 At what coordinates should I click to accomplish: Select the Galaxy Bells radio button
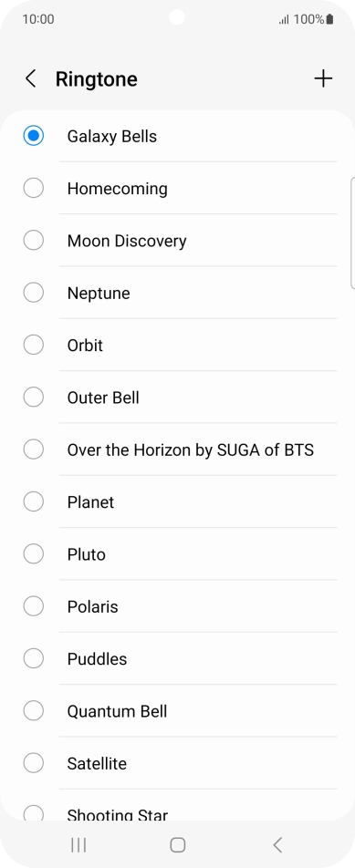(x=33, y=136)
